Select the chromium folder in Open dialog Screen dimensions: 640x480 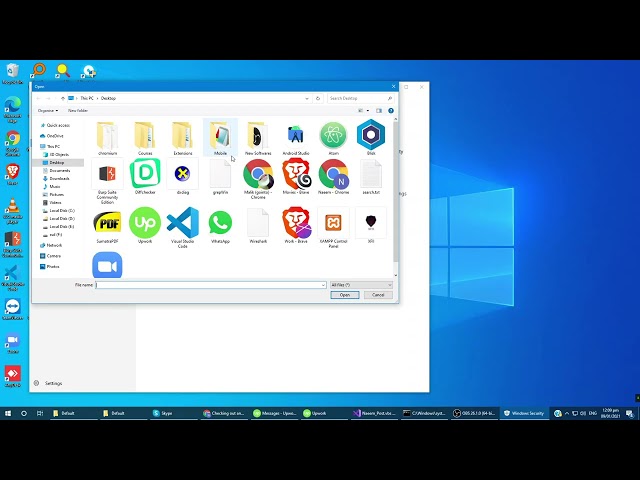[107, 138]
